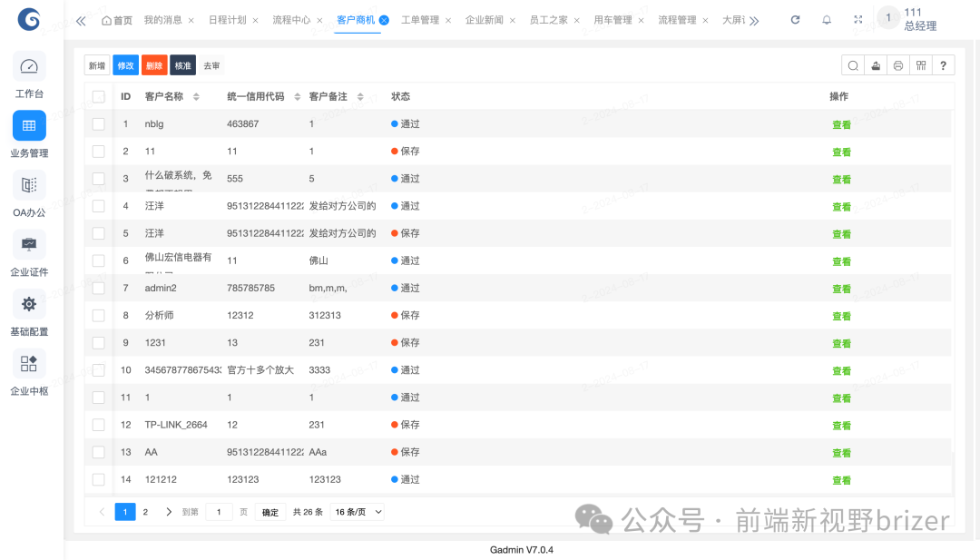The width and height of the screenshot is (980, 560).
Task: Switch to the 工单管理 tab
Action: 421,19
